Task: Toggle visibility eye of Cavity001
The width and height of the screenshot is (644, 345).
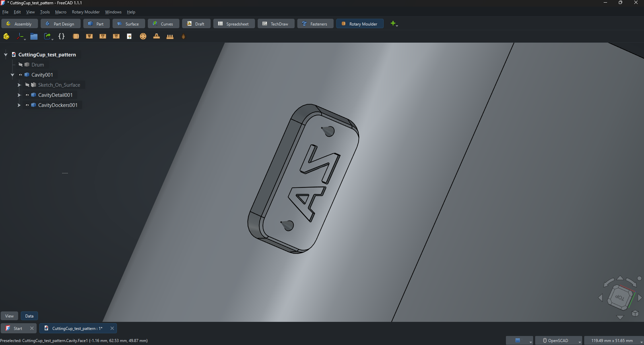Action: [21, 75]
